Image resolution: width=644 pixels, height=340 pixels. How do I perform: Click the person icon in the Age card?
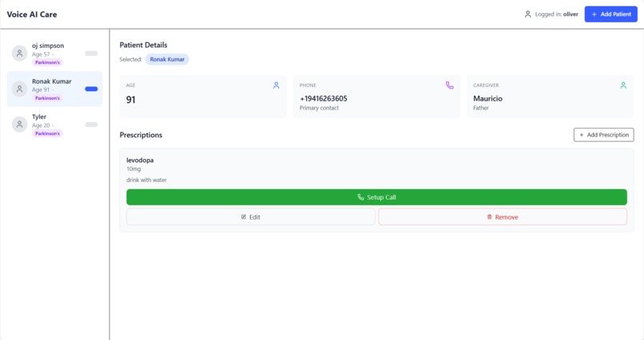pos(276,85)
